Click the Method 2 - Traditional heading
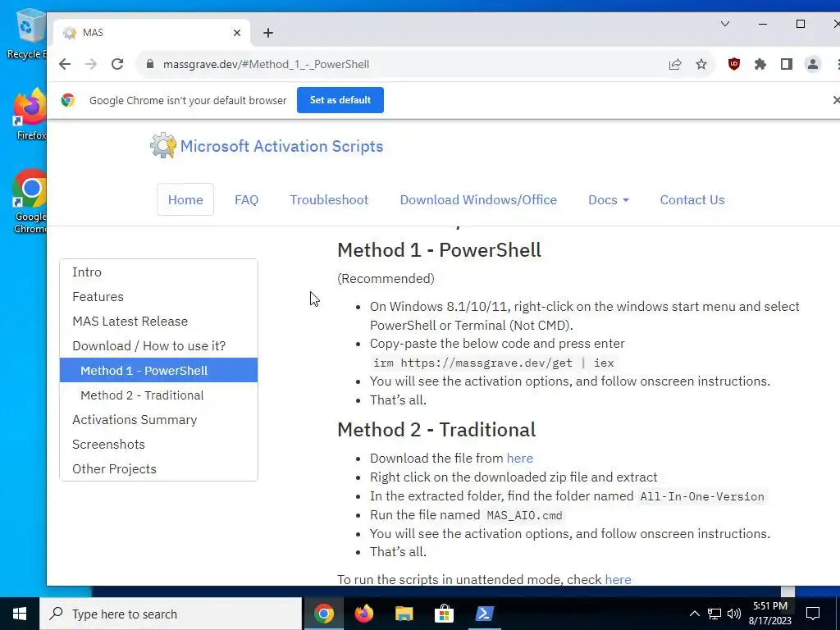This screenshot has height=630, width=840. 436,430
